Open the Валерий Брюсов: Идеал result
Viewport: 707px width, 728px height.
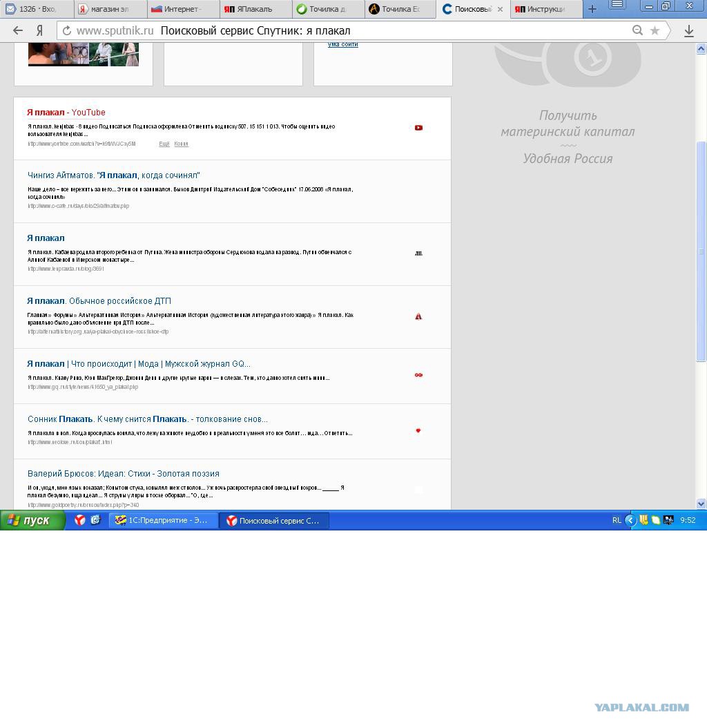pos(124,474)
